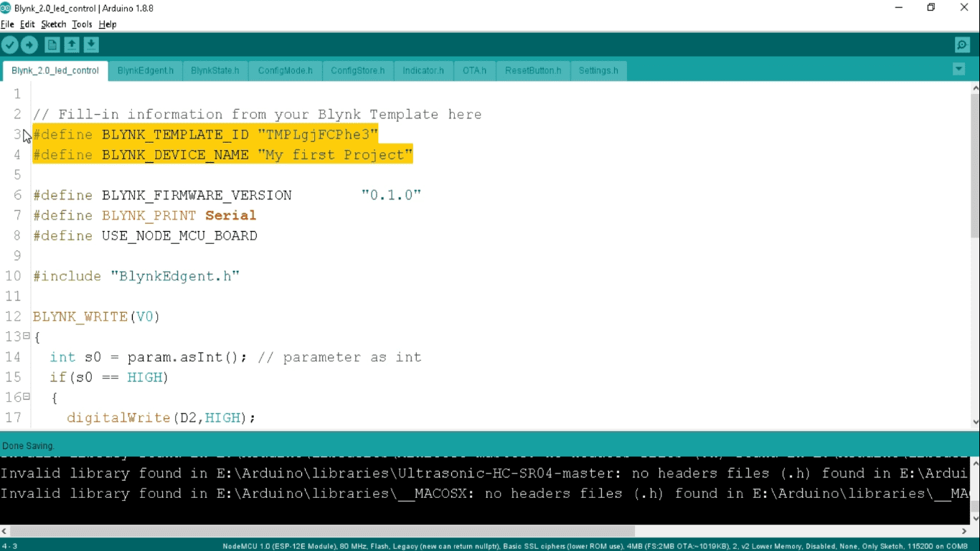Click the editor vertical scrollbar thumb

975,165
